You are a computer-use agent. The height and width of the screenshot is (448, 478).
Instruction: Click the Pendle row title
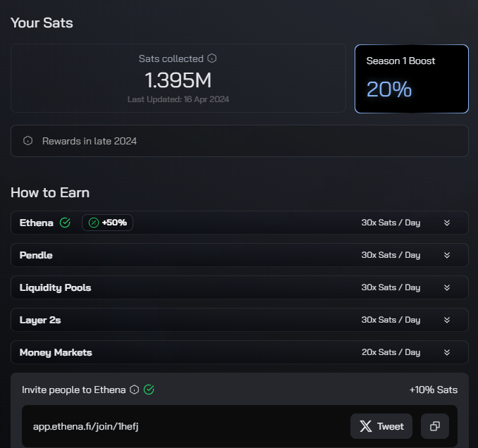pos(36,255)
